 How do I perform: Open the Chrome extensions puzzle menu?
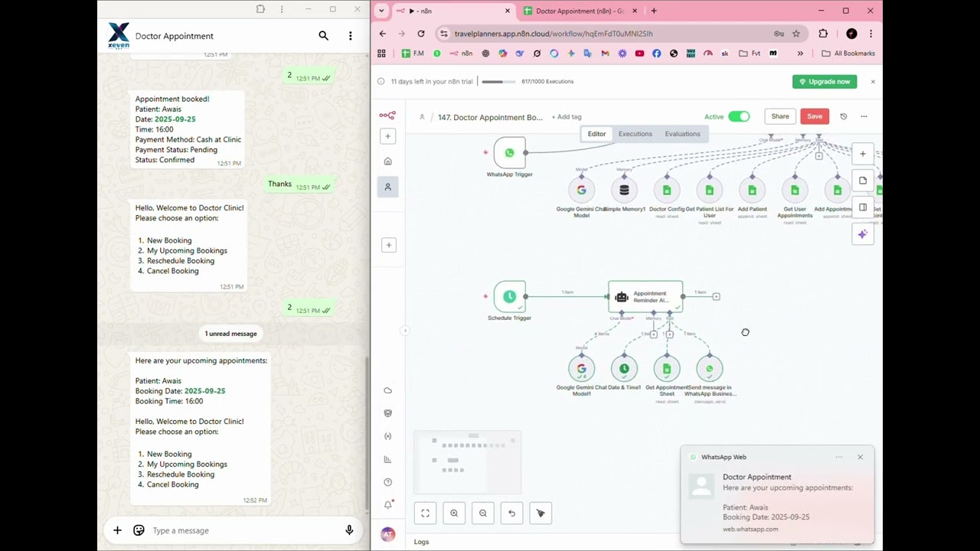(823, 34)
